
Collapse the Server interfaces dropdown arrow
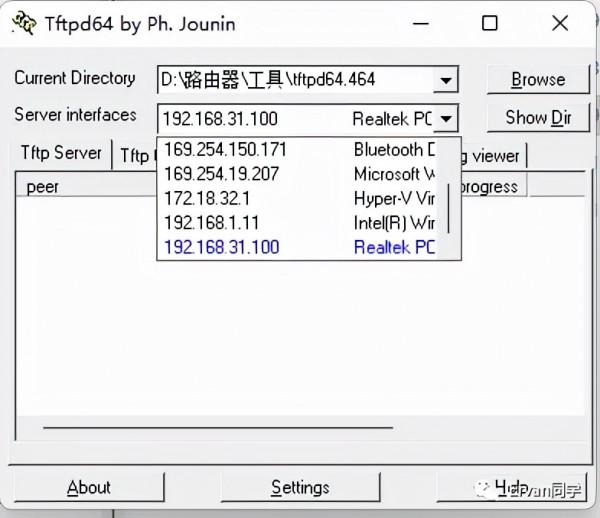coord(445,119)
